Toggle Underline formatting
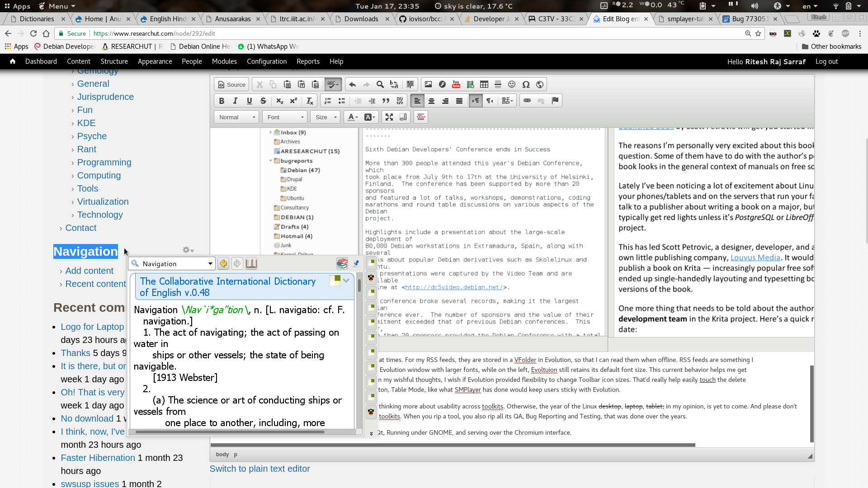This screenshot has height=488, width=868. (x=249, y=101)
